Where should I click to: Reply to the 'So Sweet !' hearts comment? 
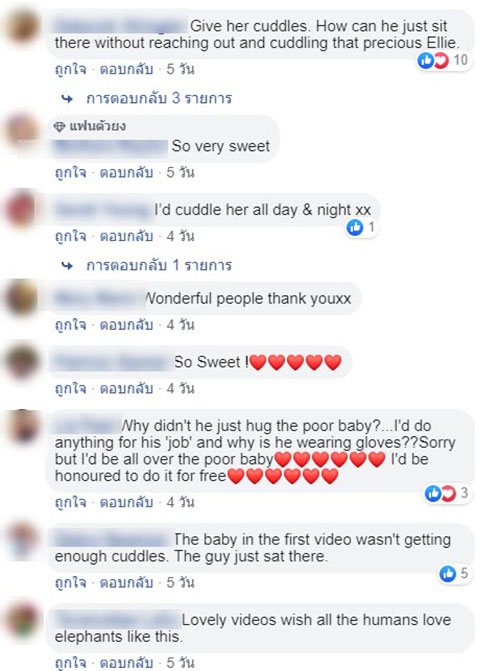coord(126,389)
